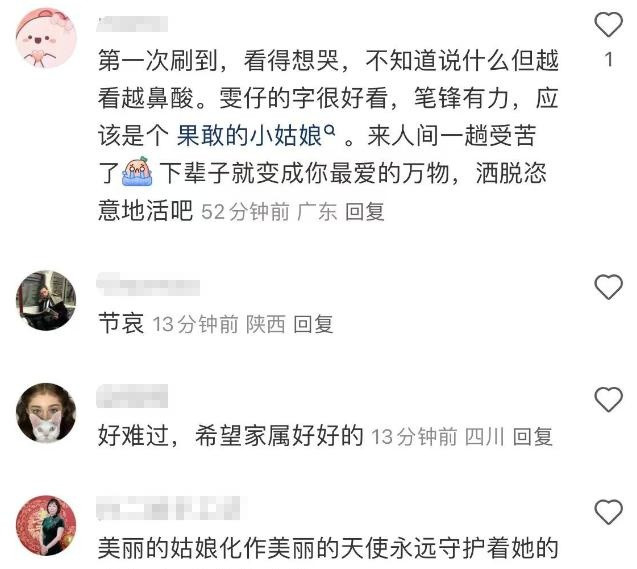Reply to the 52分钟前 Guangdong comment
637x569 pixels.
pyautogui.click(x=364, y=212)
